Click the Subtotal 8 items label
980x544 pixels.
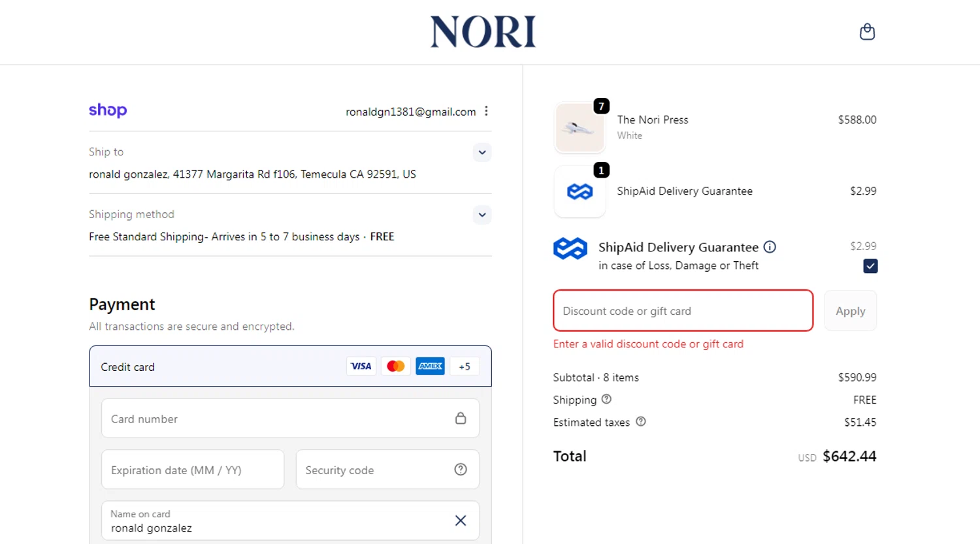coord(596,377)
